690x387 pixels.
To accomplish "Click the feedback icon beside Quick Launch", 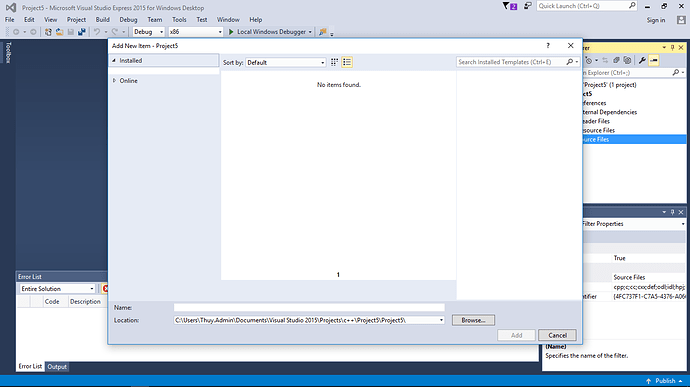I will point(527,6).
